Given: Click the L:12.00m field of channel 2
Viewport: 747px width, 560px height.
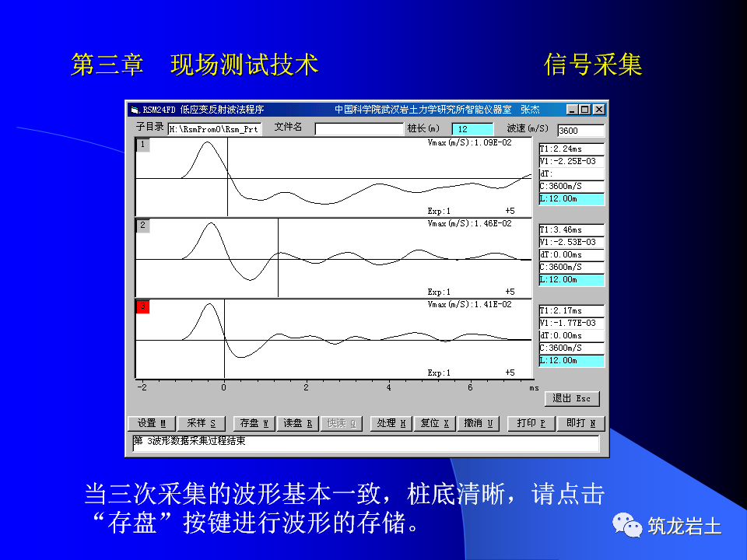Looking at the screenshot, I should point(572,279).
